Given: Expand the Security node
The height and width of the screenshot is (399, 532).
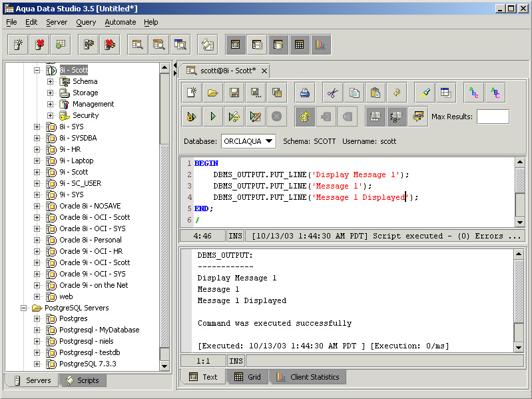Looking at the screenshot, I should tap(50, 115).
